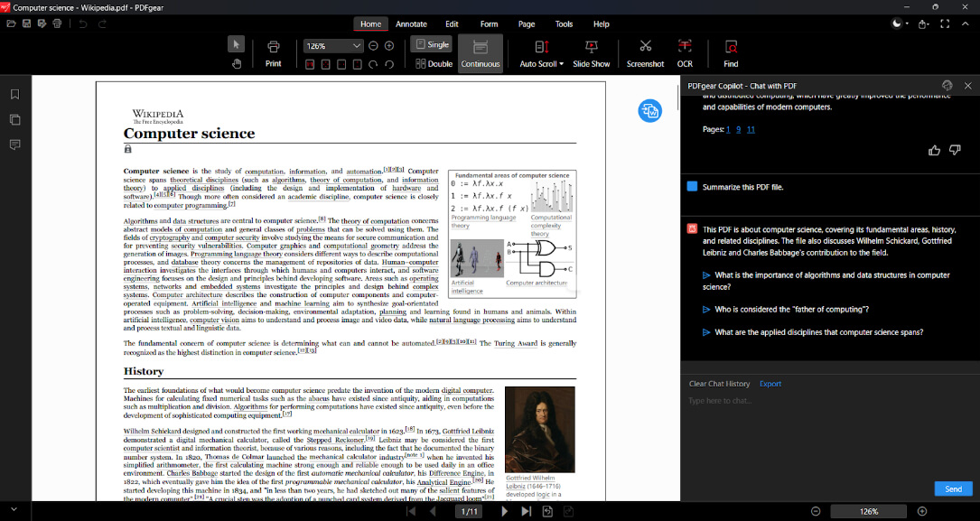
Task: Undo the last action
Action: [83, 23]
